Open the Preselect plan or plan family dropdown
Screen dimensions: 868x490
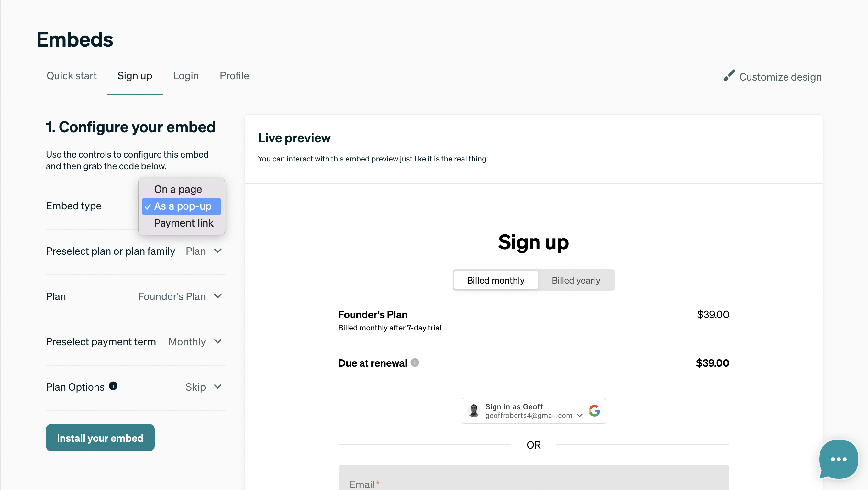coord(204,251)
